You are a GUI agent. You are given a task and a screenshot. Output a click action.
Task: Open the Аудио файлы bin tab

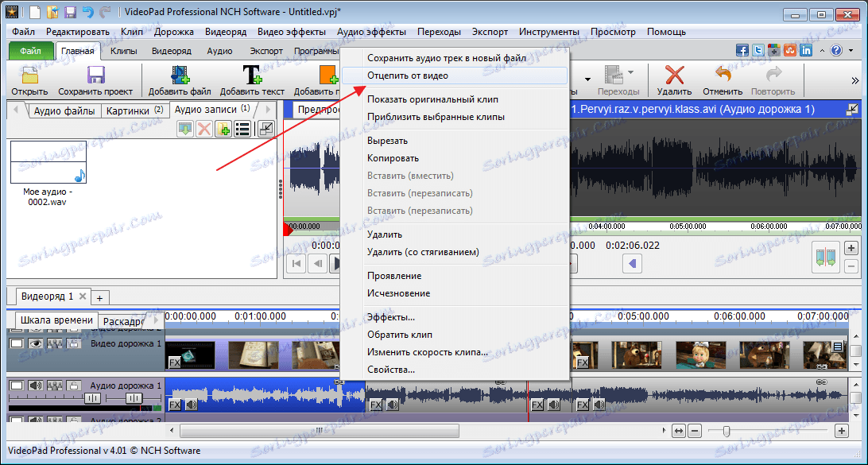[x=64, y=110]
